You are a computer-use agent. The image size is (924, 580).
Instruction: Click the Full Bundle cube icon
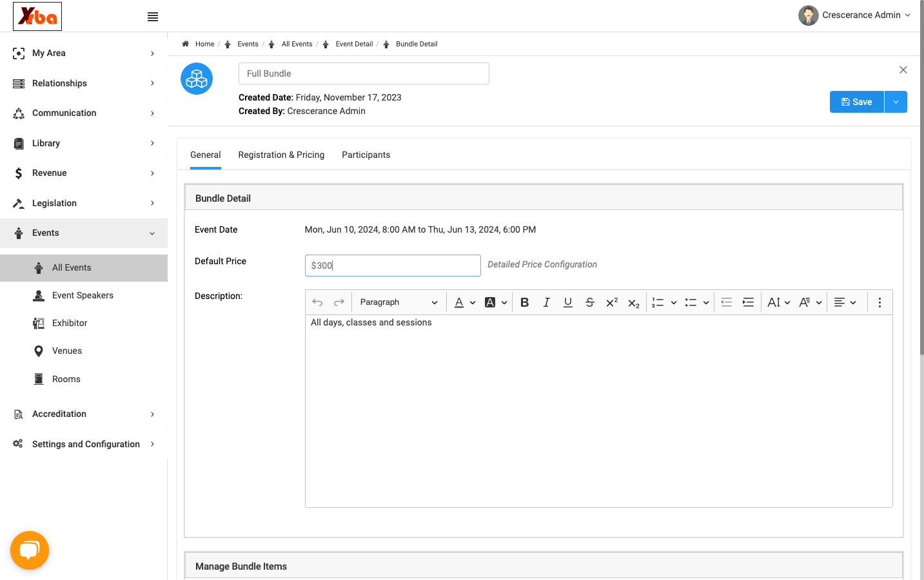point(197,79)
